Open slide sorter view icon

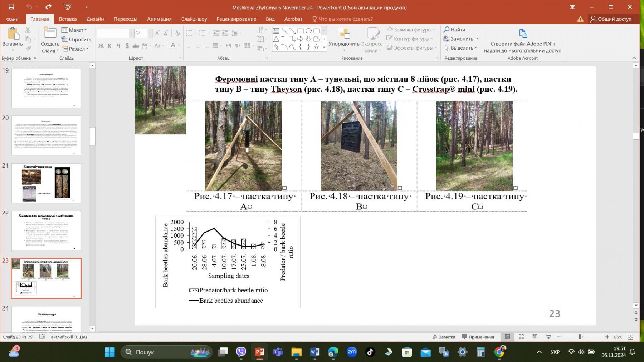point(521,337)
